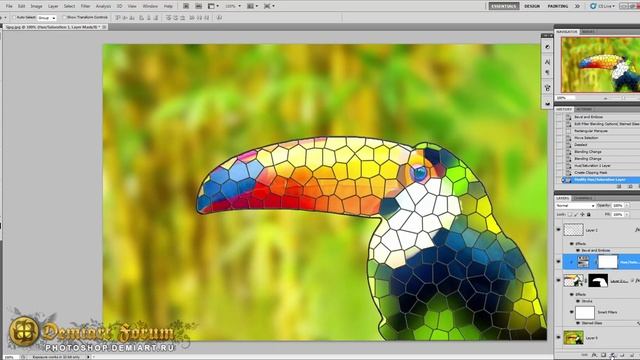Click the Align Top Edges icon
This screenshot has width=640, height=360.
(118, 18)
